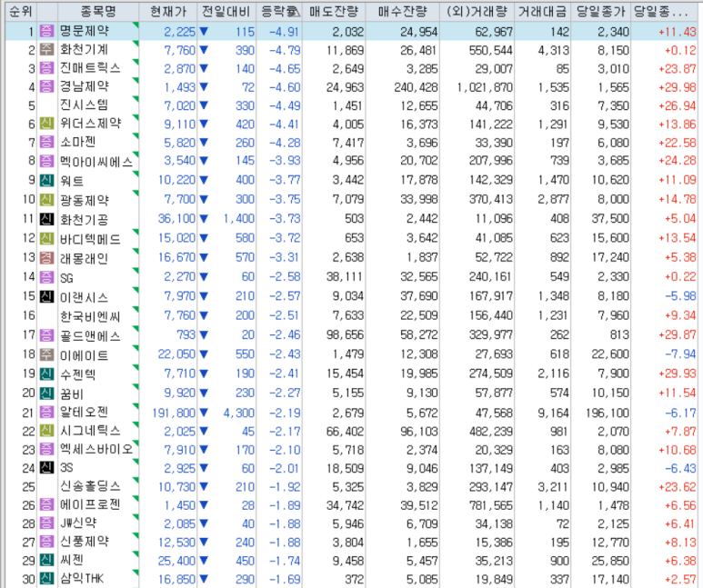
Task: Click the 신 badge beside 꿈비
Action: coord(46,393)
